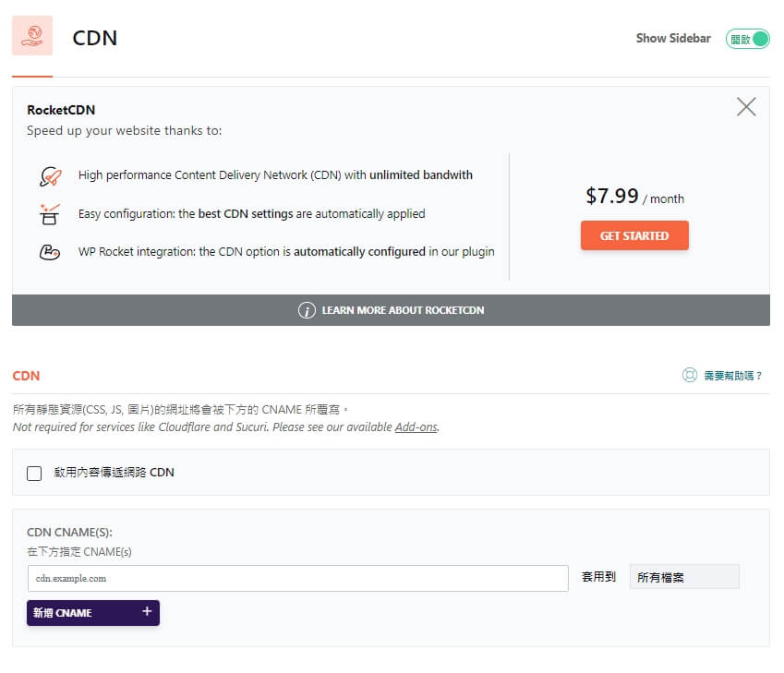Click the orange CDN section heading
This screenshot has height=673, width=784.
click(x=26, y=376)
